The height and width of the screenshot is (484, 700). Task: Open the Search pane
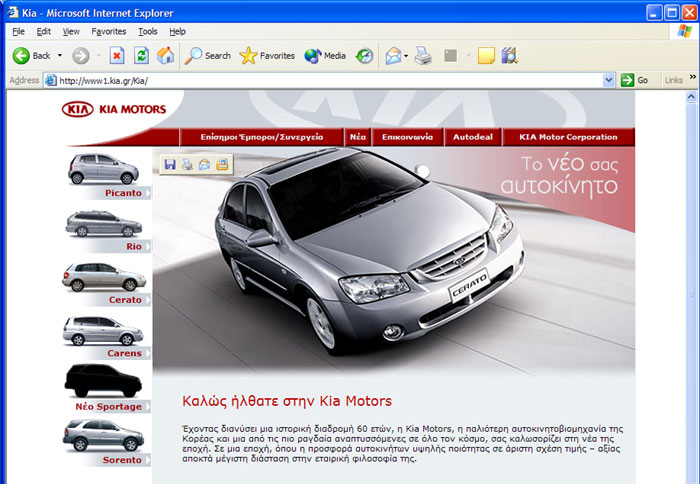(x=208, y=56)
